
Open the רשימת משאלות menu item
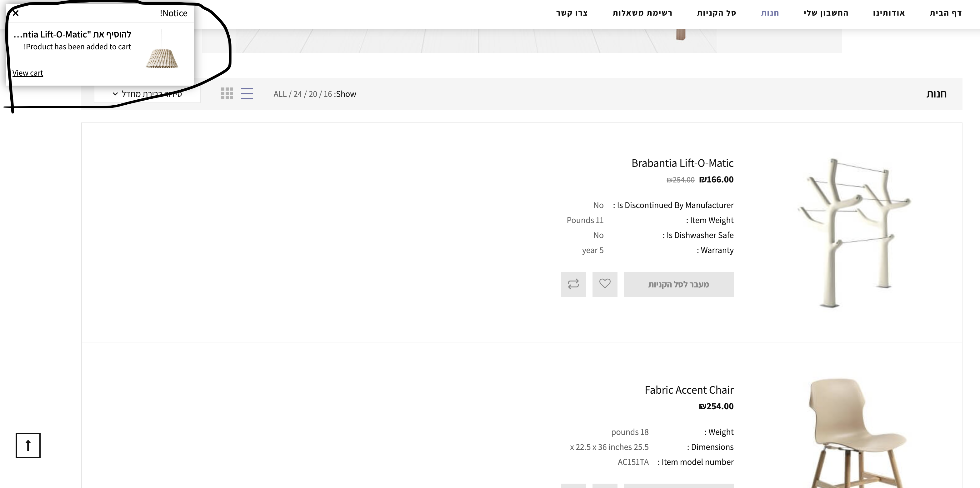point(642,13)
